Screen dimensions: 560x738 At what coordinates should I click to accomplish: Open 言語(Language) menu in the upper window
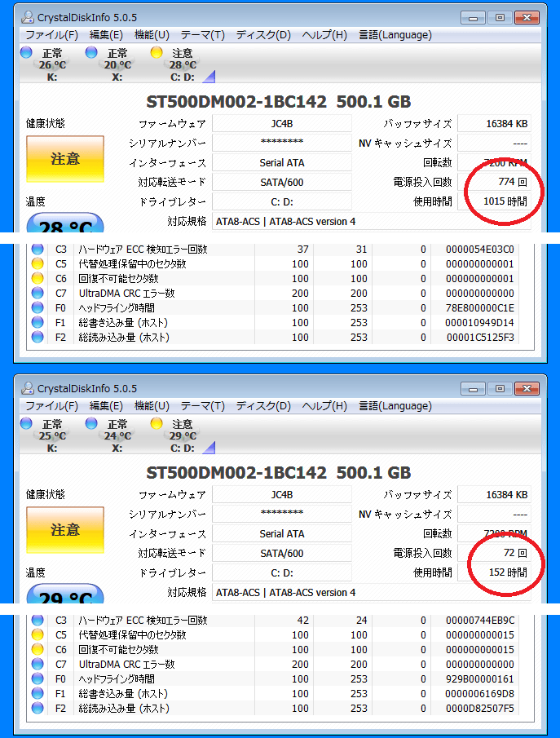(395, 35)
